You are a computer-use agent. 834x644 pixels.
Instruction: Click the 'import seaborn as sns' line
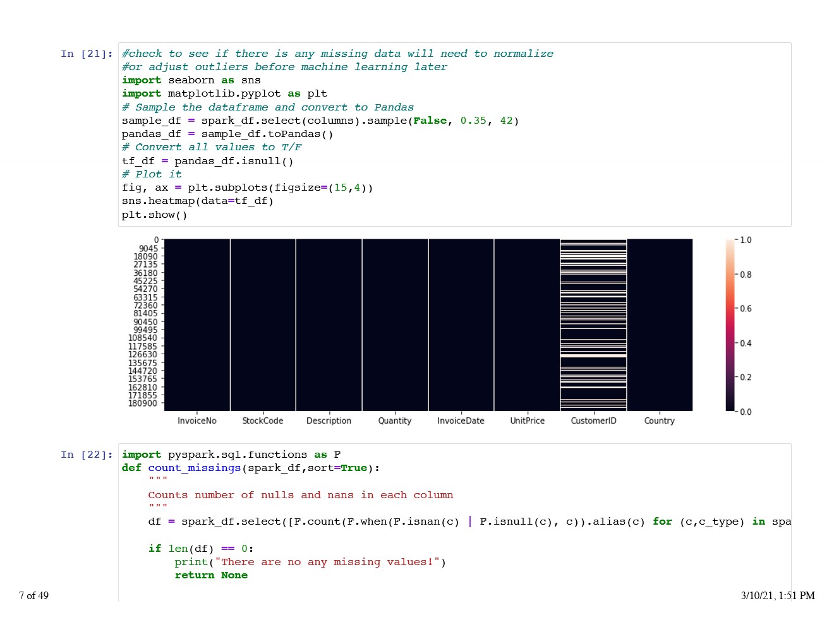(191, 80)
